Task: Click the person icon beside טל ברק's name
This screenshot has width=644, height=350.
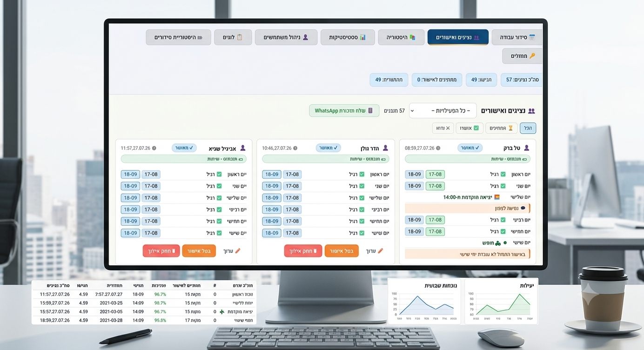Action: tap(526, 148)
